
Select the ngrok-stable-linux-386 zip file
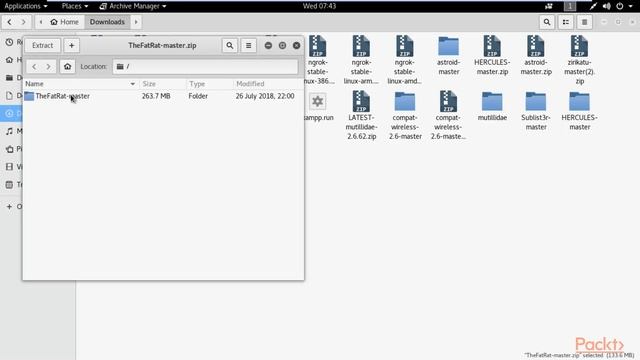tap(318, 60)
